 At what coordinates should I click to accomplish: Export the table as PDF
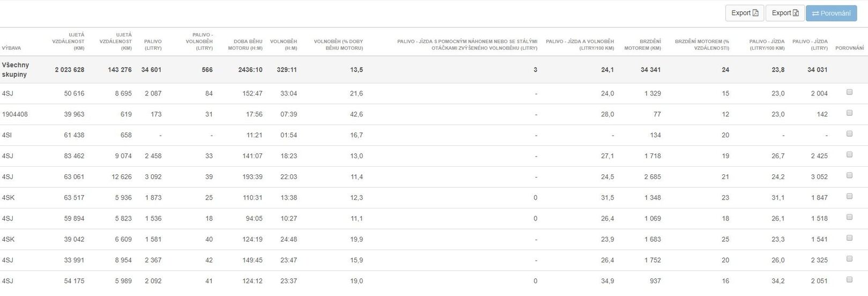click(744, 13)
